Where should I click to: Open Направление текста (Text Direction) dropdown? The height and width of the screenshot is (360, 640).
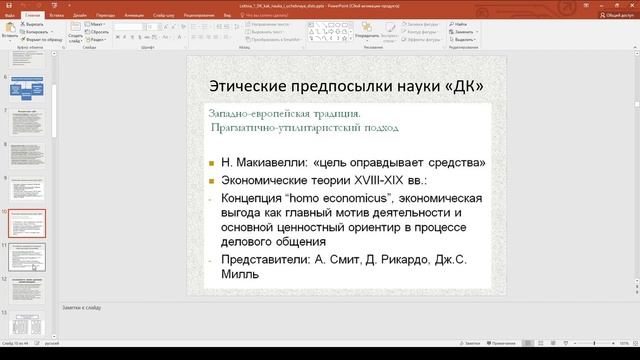[268, 24]
